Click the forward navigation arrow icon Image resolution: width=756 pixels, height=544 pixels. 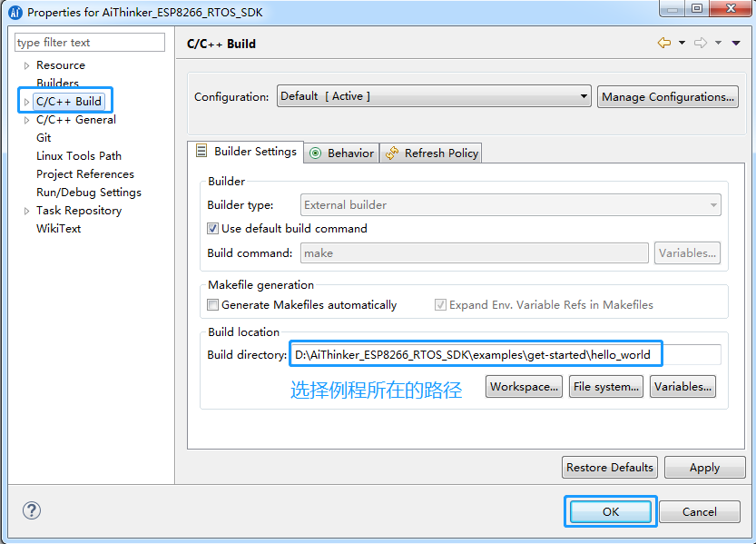pos(701,43)
